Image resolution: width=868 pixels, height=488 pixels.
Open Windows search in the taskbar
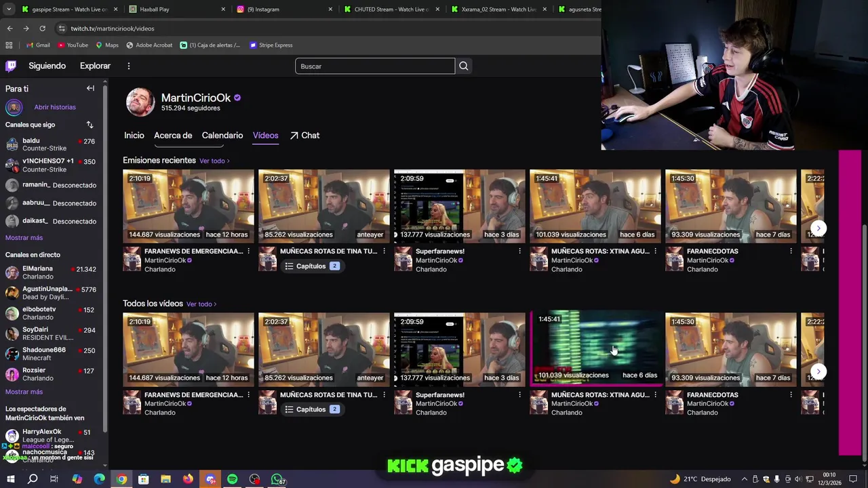point(32,479)
